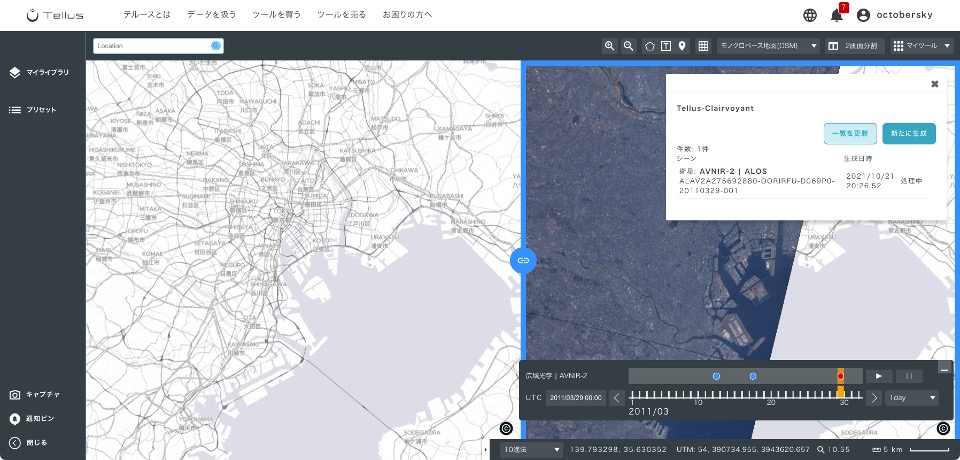
Task: Close the Tellus-Clairvoyant panel
Action: (934, 85)
